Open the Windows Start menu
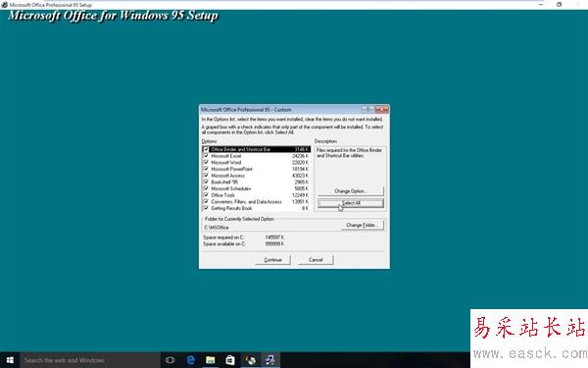Viewport: 588px width, 368px height. [10, 360]
